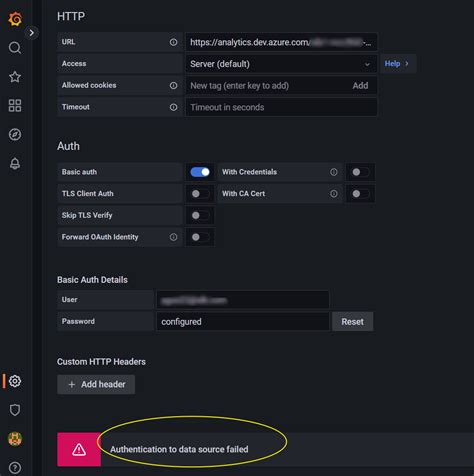Image resolution: width=474 pixels, height=476 pixels.
Task: Open the Configuration gear icon
Action: pyautogui.click(x=15, y=381)
